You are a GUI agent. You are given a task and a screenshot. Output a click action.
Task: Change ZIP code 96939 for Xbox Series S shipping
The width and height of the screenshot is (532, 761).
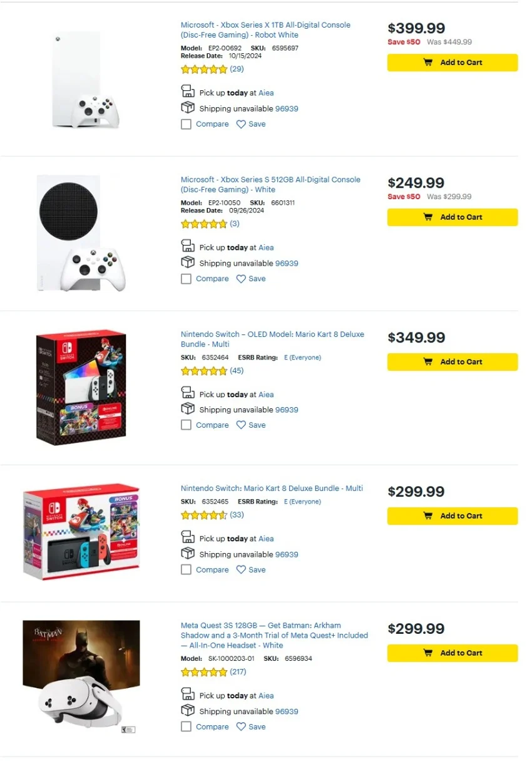pyautogui.click(x=287, y=264)
